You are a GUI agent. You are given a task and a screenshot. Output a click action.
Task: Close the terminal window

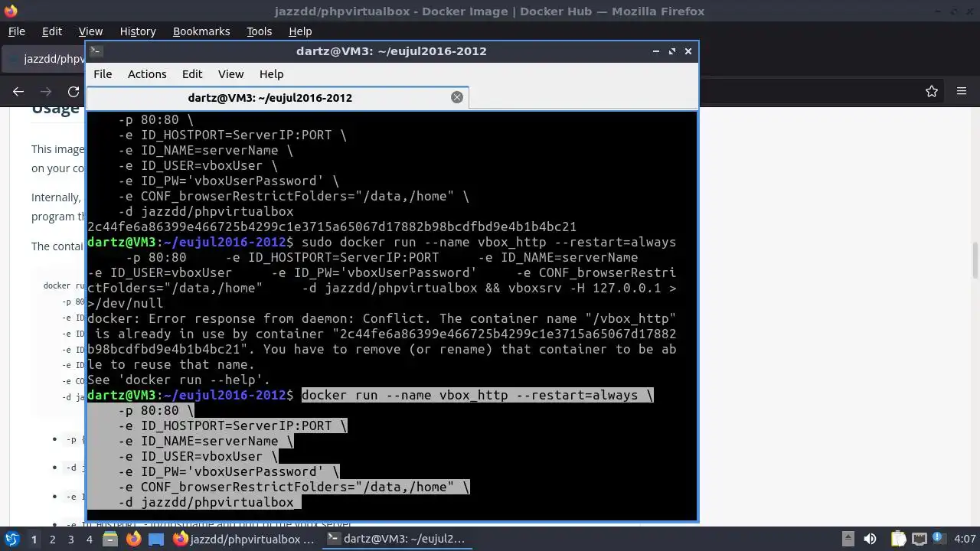coord(688,51)
